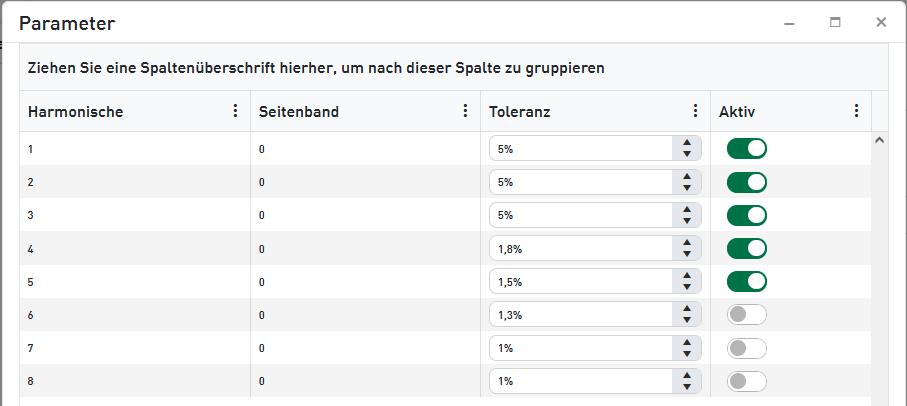
Task: Turn off the Aktiv switch for harmonic 3
Action: 746,215
